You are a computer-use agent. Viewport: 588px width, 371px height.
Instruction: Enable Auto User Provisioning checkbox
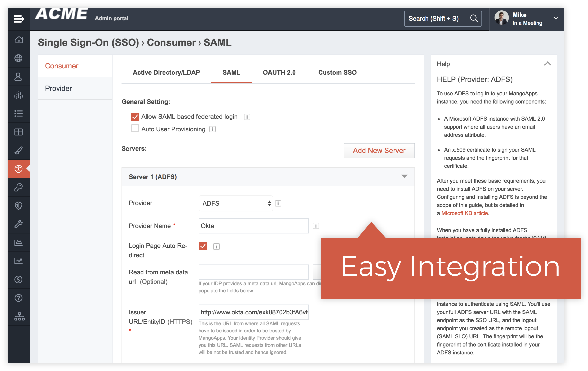click(135, 128)
